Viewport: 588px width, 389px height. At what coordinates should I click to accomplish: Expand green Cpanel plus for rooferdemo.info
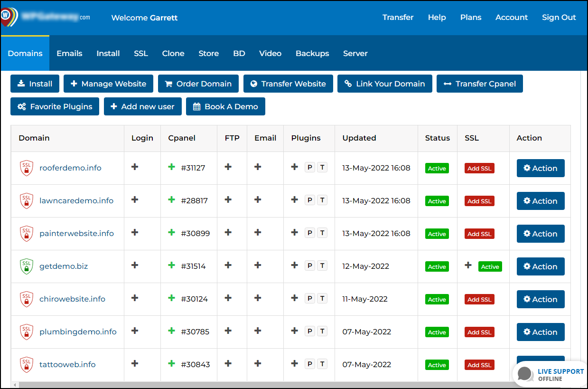click(x=172, y=167)
